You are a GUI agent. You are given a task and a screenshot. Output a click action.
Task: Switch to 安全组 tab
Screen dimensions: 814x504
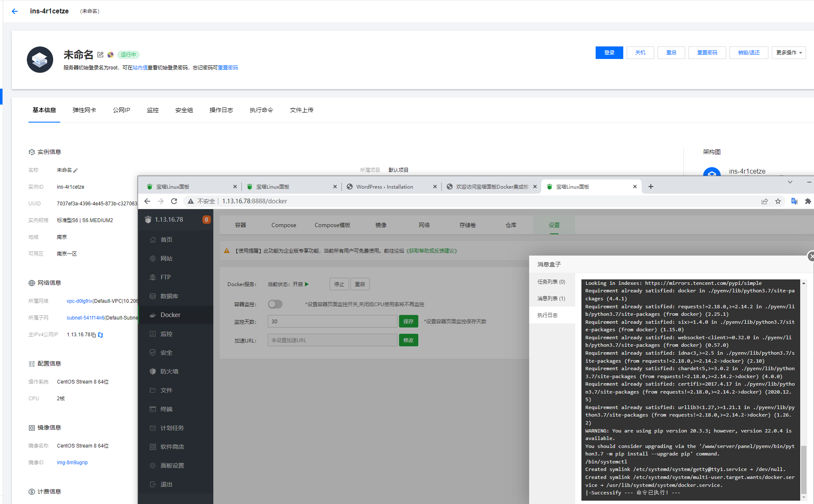pyautogui.click(x=184, y=110)
